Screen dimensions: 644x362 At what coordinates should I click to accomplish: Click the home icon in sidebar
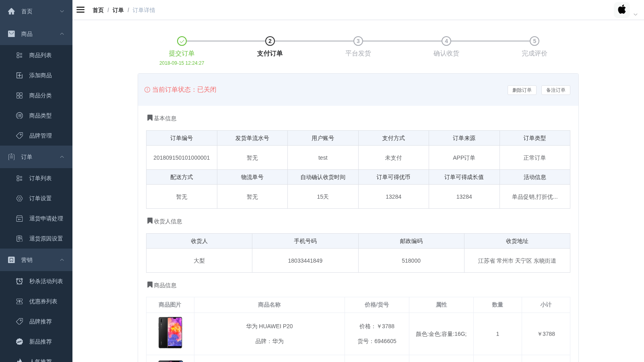tap(11, 11)
